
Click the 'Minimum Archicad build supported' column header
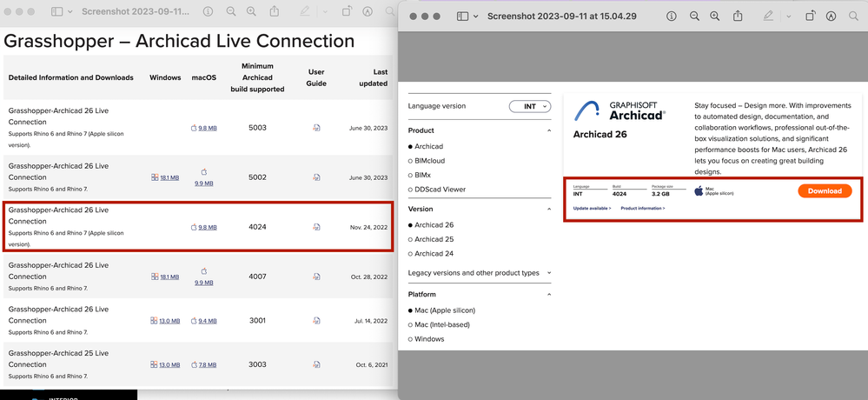coord(257,77)
